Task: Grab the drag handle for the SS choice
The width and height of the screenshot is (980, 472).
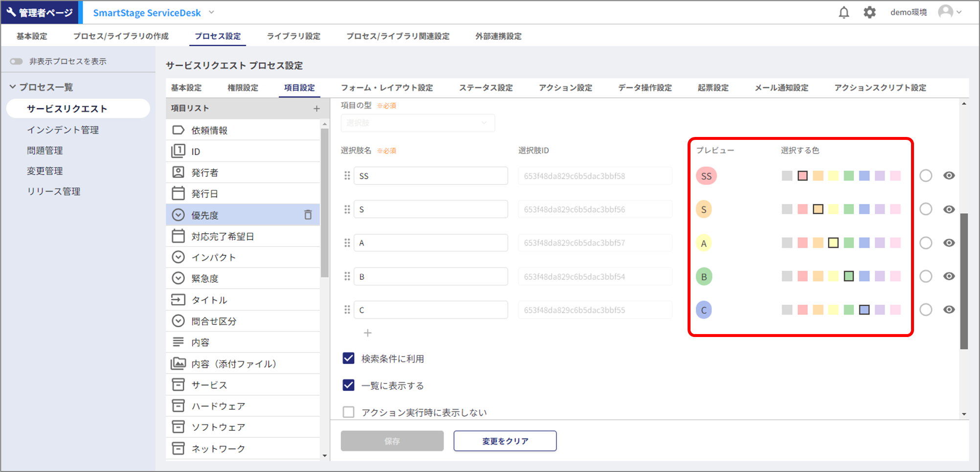Action: (x=347, y=176)
